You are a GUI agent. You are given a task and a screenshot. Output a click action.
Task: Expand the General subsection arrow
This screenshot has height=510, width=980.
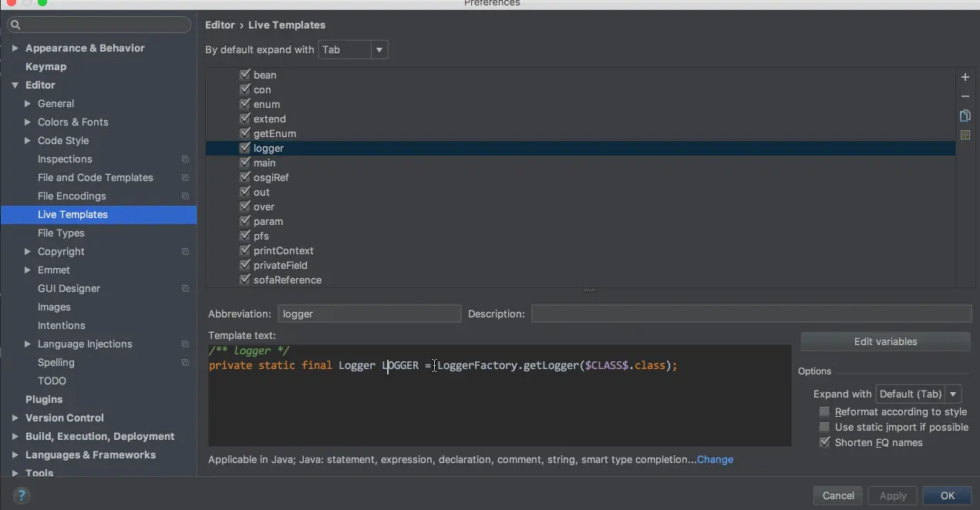click(28, 103)
